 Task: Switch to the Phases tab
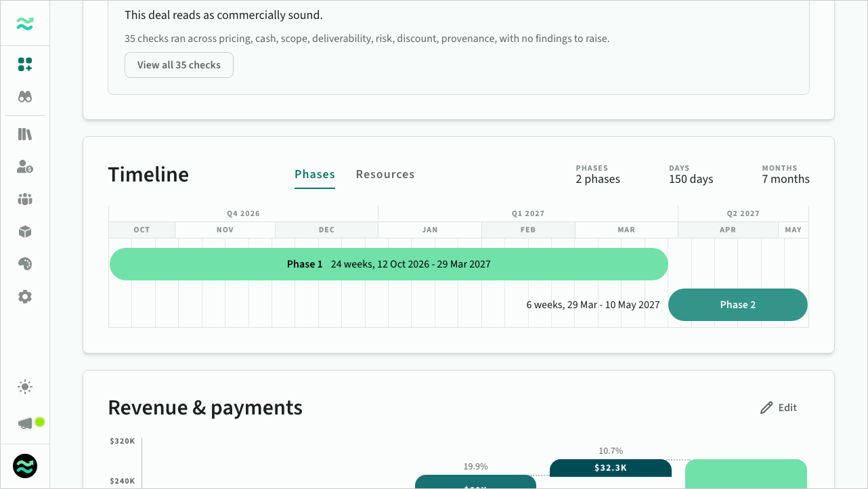coord(315,174)
